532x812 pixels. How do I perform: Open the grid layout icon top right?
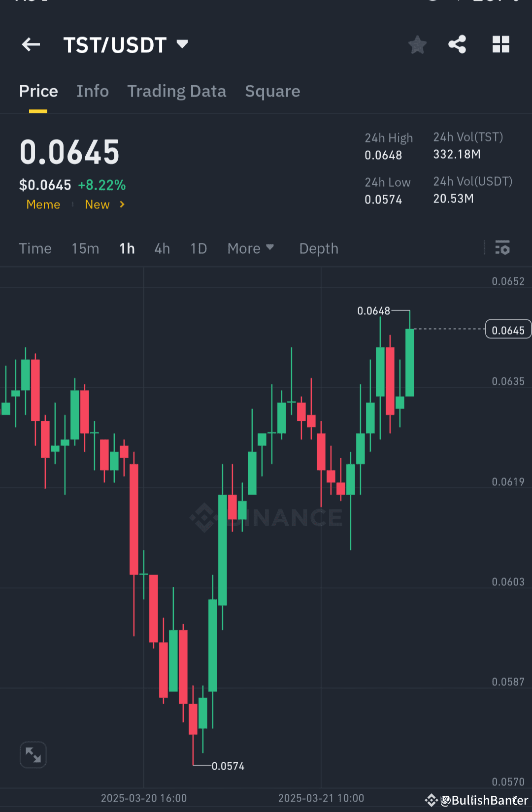click(x=501, y=44)
